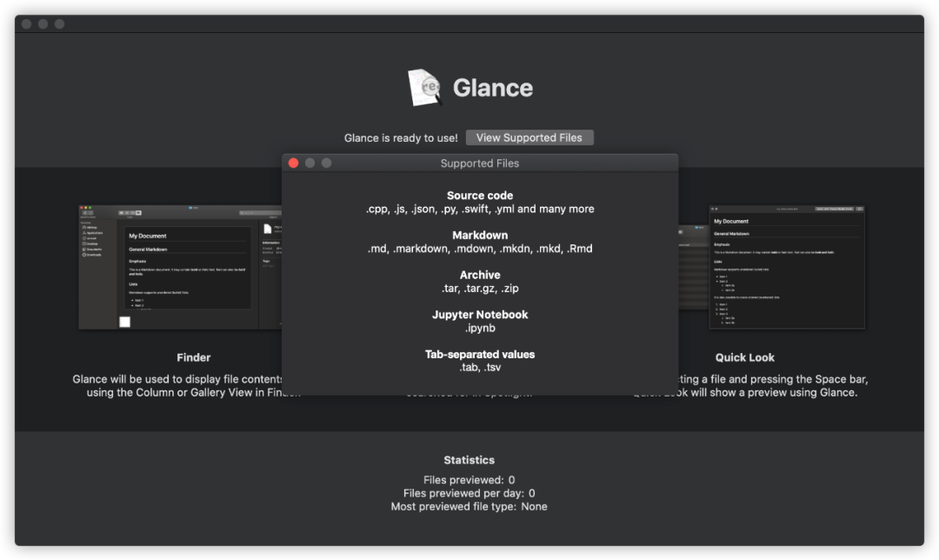
Task: Select the Source code heading
Action: (x=480, y=196)
